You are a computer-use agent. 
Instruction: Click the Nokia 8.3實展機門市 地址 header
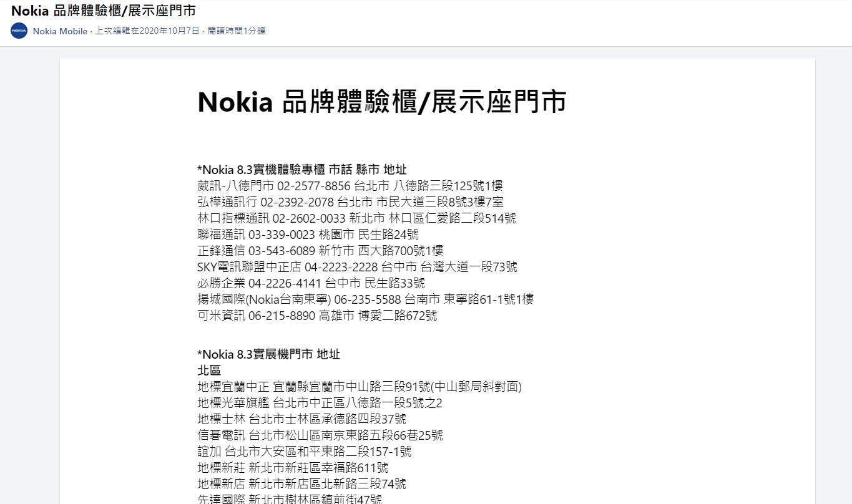(x=268, y=354)
